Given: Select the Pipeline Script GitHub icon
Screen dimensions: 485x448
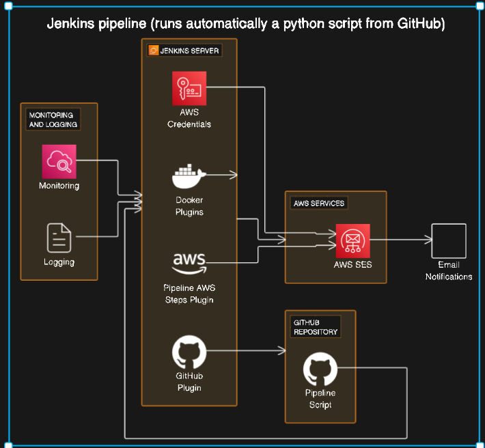Looking at the screenshot, I should click(320, 369).
